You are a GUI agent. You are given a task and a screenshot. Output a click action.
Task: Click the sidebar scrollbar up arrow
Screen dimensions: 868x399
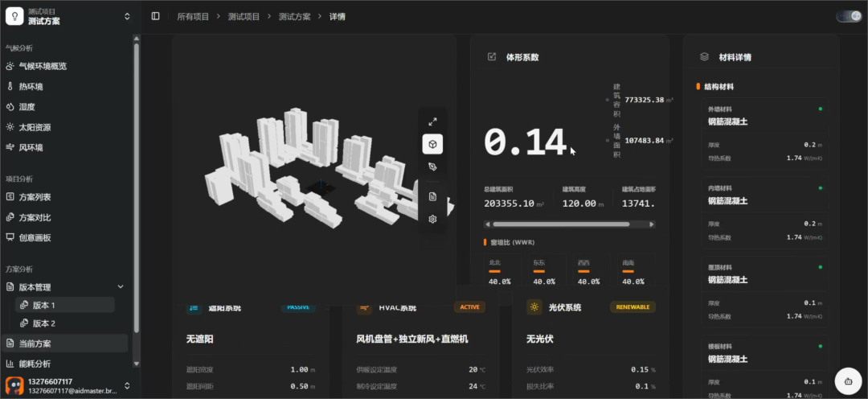136,38
